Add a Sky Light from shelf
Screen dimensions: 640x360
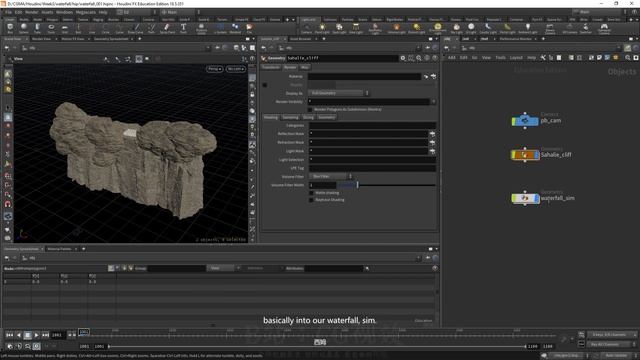[457, 28]
